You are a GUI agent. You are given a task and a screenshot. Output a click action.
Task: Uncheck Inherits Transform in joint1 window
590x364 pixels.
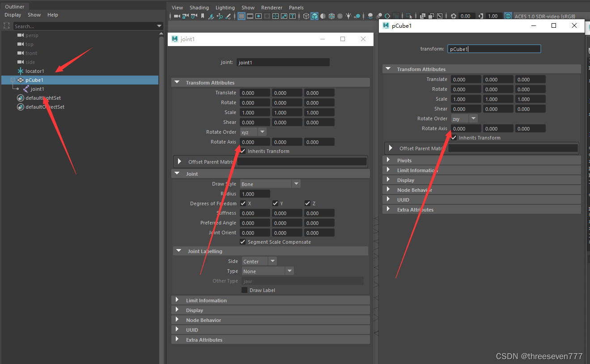(243, 151)
